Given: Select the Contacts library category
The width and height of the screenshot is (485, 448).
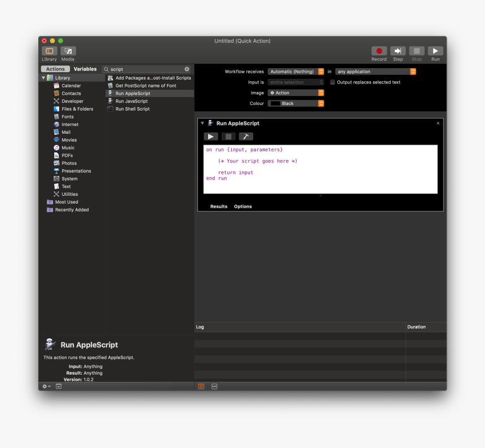Looking at the screenshot, I should tap(71, 94).
